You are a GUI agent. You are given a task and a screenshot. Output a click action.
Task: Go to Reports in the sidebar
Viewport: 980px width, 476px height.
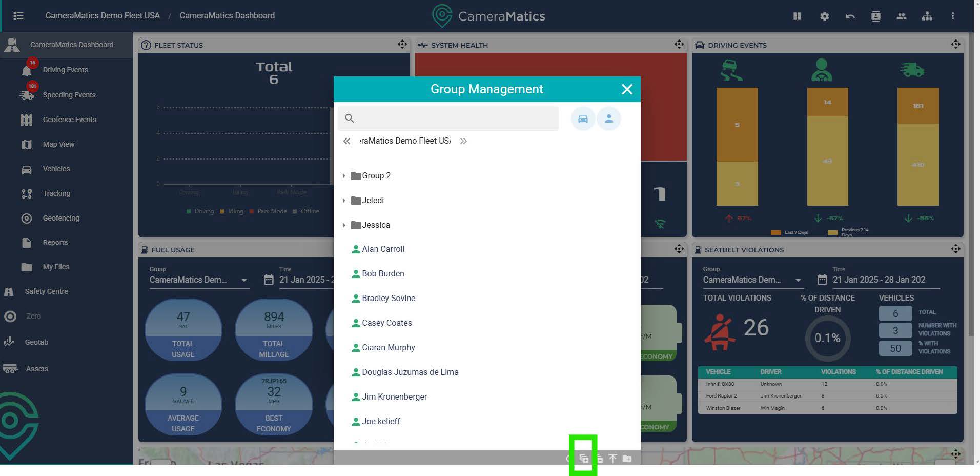[55, 243]
